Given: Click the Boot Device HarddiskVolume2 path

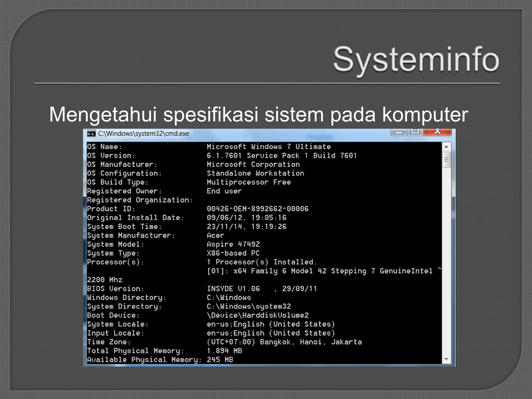Looking at the screenshot, I should tap(257, 315).
